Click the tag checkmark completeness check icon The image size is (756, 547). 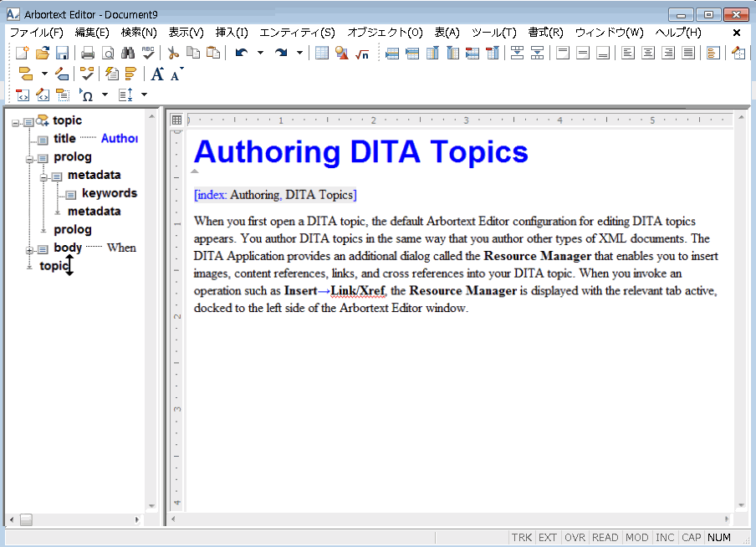[x=87, y=74]
